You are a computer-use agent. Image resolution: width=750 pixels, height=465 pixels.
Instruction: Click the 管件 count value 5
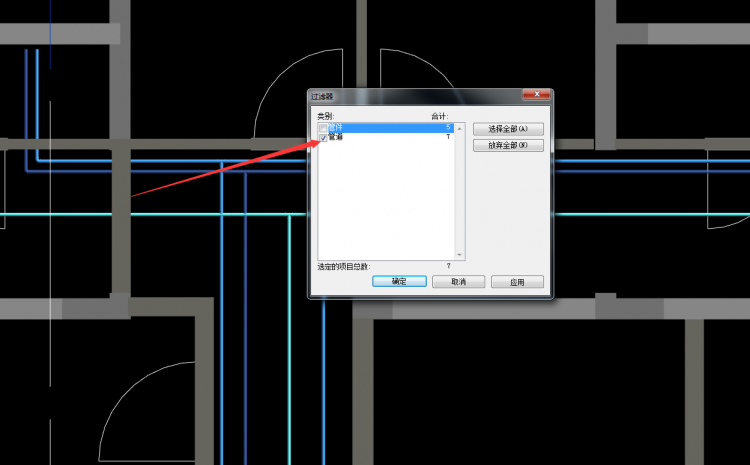tap(448, 127)
